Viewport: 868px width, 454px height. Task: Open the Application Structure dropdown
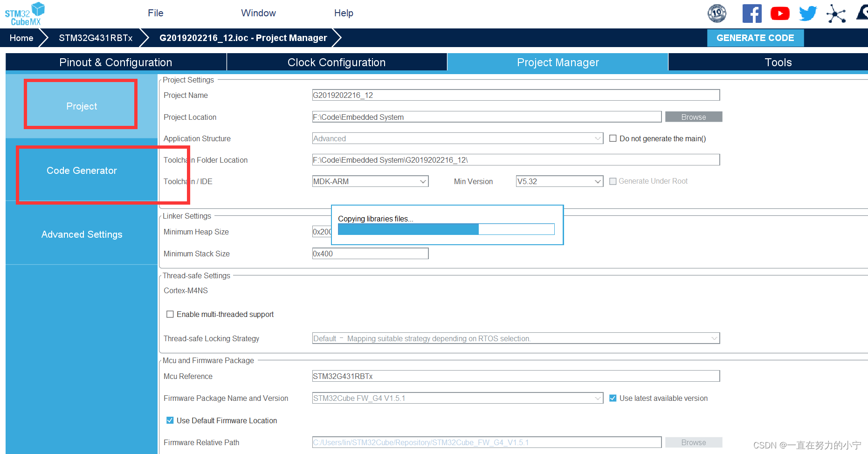pos(458,138)
